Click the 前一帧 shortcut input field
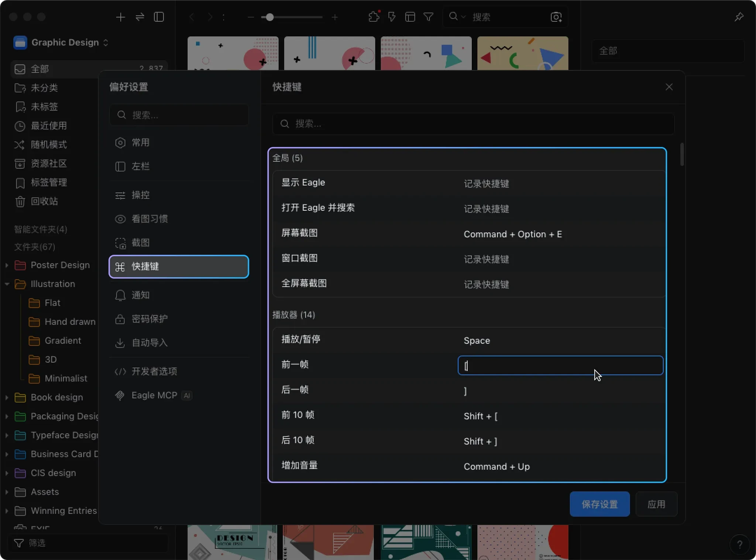Screen dimensions: 756x560 (x=560, y=365)
